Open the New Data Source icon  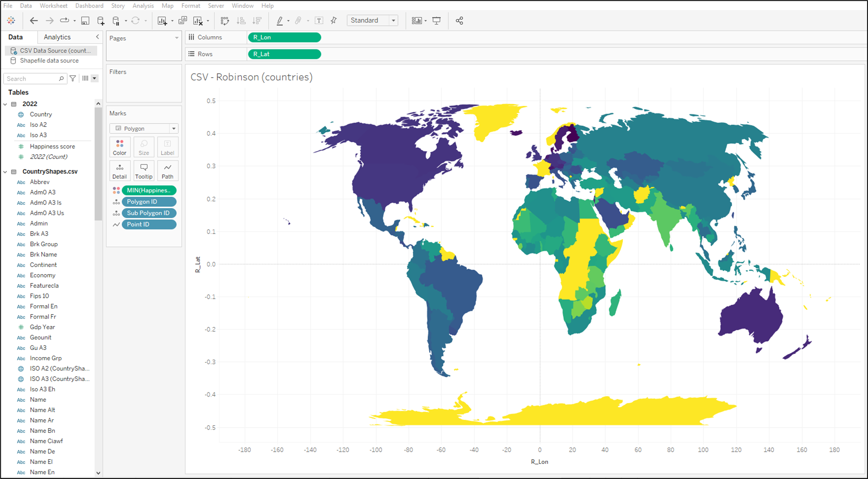[100, 20]
